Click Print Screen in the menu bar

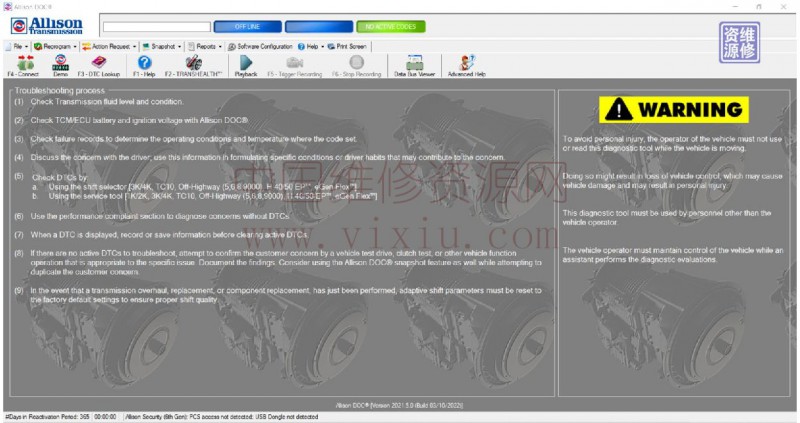(347, 46)
